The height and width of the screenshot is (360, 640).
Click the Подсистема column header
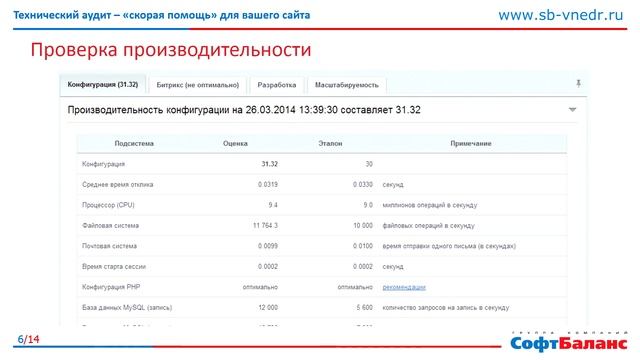pos(134,144)
